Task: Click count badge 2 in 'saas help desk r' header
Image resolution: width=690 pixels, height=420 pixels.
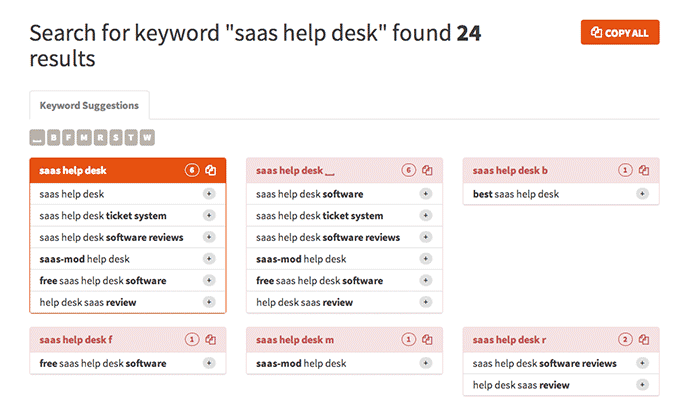Action: point(625,339)
